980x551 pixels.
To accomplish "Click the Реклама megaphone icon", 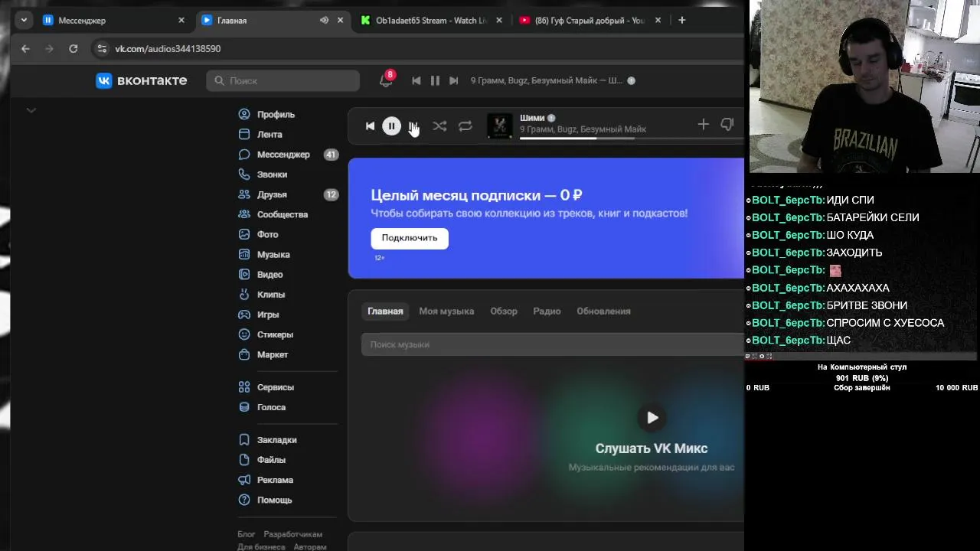I will point(244,480).
